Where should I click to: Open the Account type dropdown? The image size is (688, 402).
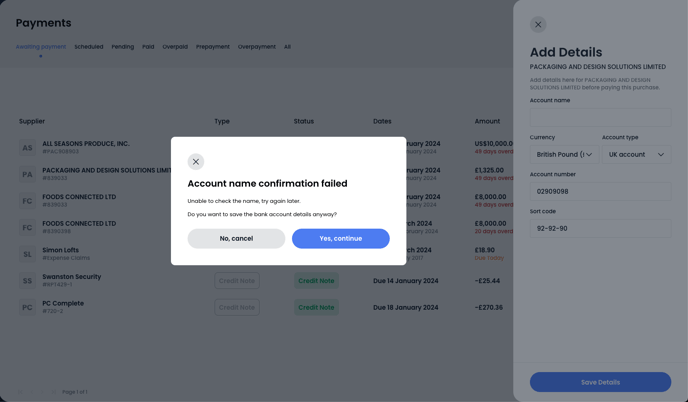pos(636,154)
